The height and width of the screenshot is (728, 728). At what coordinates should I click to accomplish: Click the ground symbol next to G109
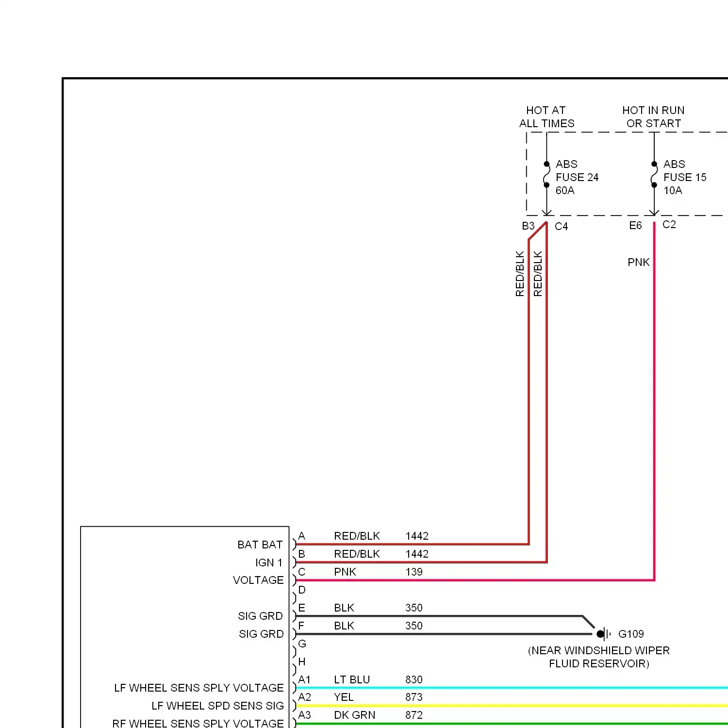603,634
